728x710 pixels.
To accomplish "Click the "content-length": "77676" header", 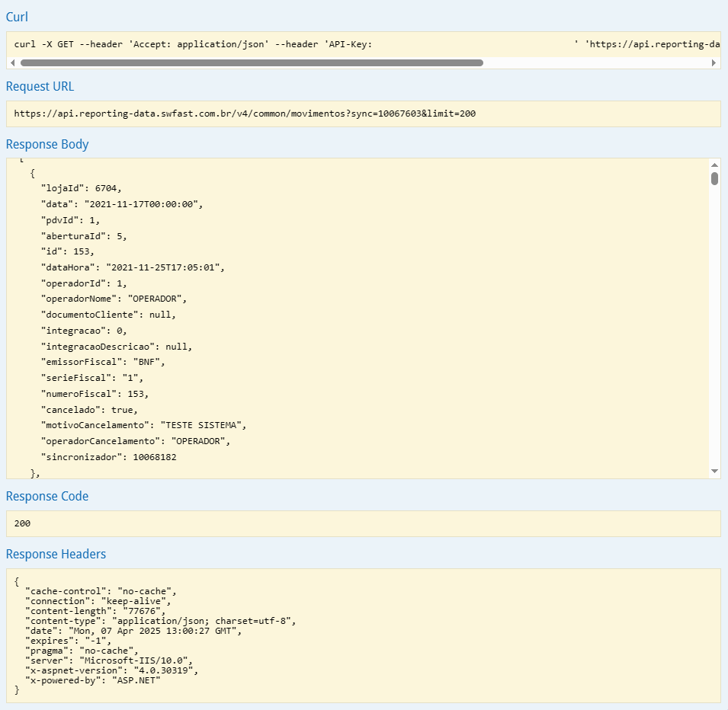I will pyautogui.click(x=95, y=611).
